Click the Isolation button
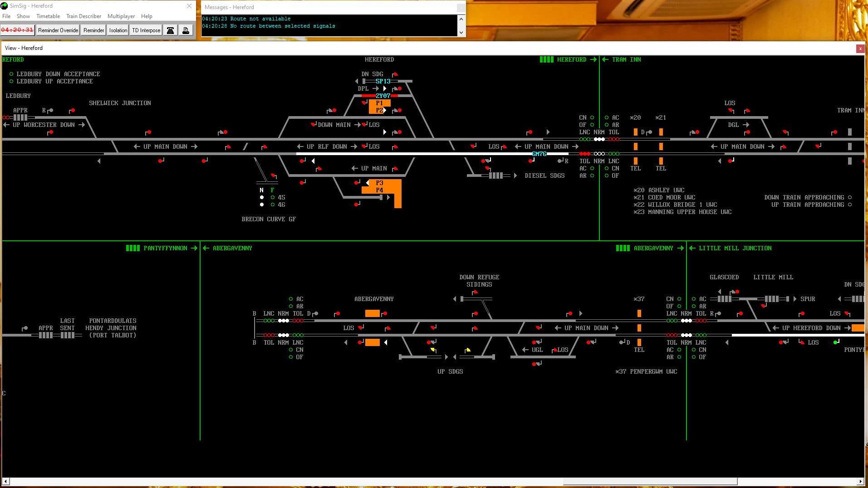Image resolution: width=868 pixels, height=488 pixels. pos(118,30)
